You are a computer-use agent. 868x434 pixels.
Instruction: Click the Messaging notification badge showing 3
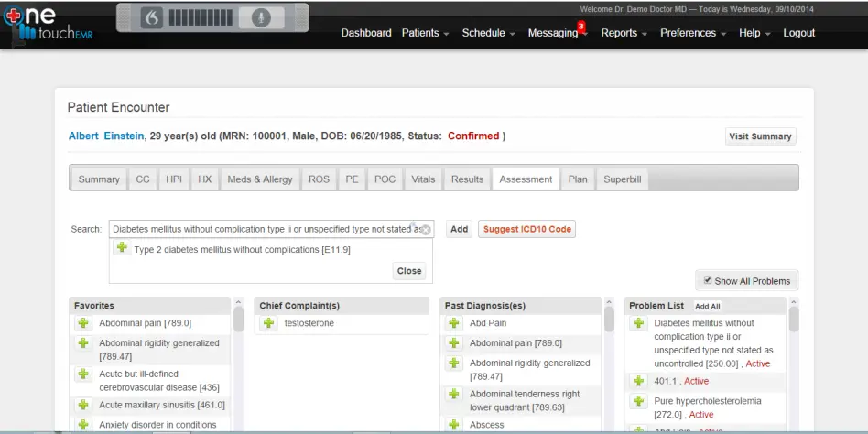[580, 26]
